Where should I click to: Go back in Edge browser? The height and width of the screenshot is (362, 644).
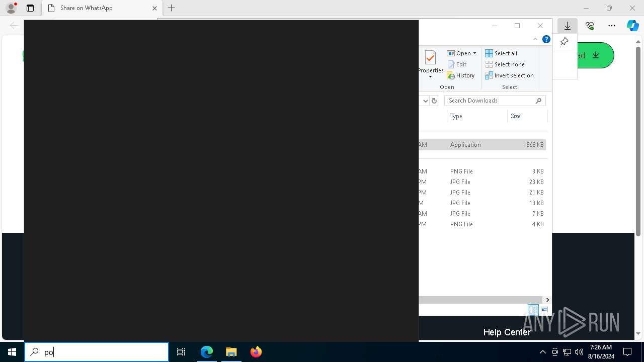pyautogui.click(x=14, y=26)
